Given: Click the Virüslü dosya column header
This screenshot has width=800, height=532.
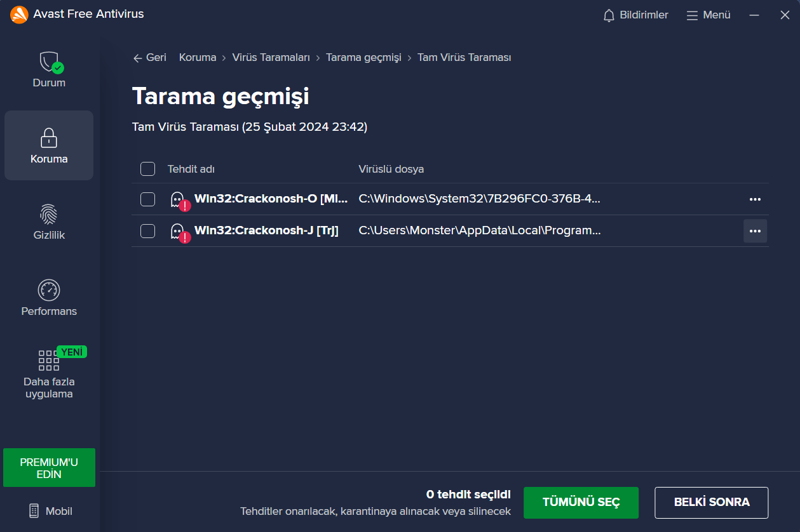Looking at the screenshot, I should (x=391, y=169).
